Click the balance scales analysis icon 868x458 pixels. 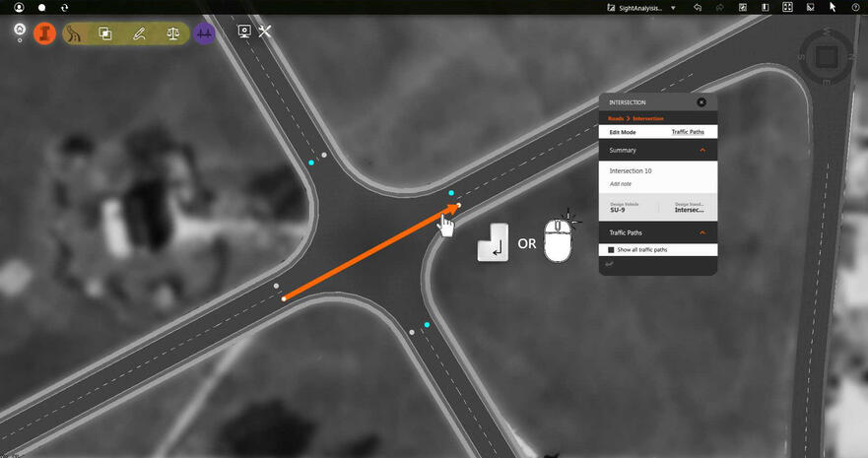click(x=173, y=33)
